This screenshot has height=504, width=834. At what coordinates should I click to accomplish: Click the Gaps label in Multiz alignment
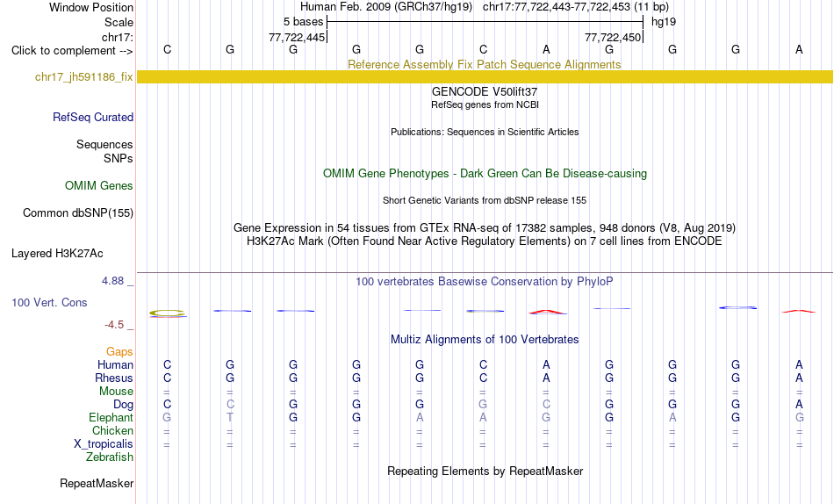pyautogui.click(x=119, y=351)
